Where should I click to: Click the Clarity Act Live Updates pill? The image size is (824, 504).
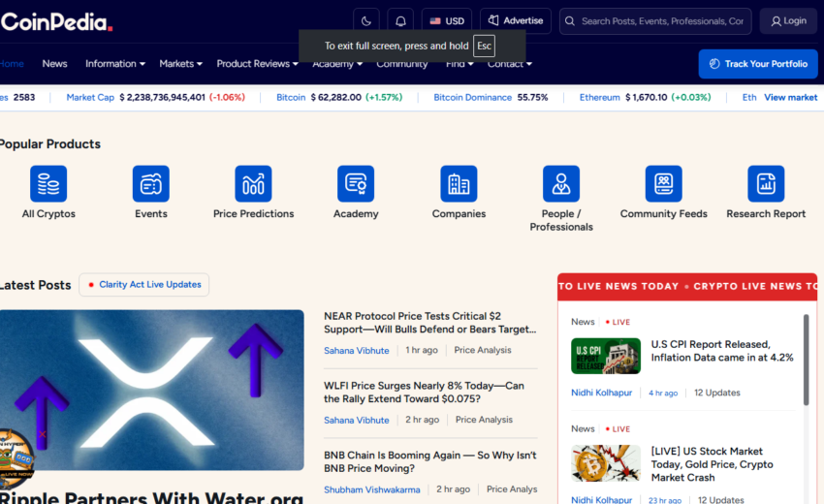144,284
